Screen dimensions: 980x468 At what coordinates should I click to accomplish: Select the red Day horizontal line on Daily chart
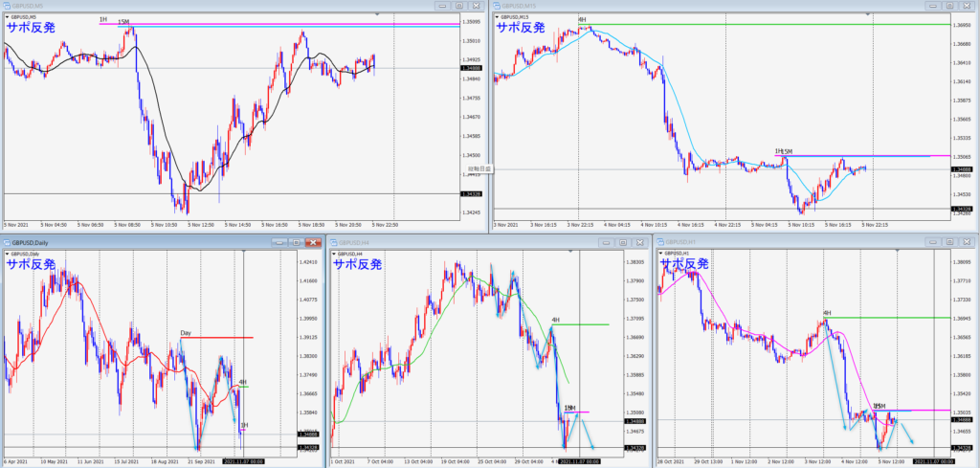[x=217, y=338]
